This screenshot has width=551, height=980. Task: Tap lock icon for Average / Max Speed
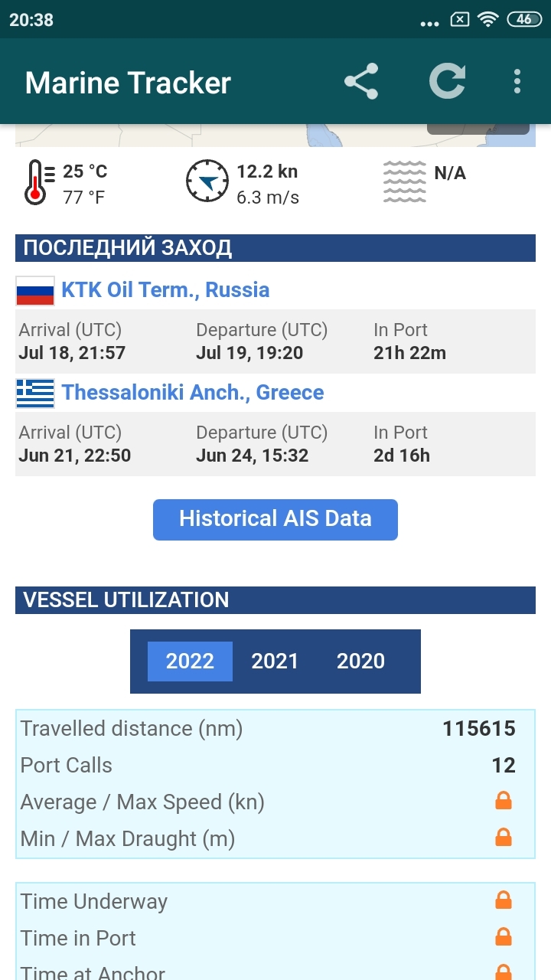pyautogui.click(x=504, y=802)
